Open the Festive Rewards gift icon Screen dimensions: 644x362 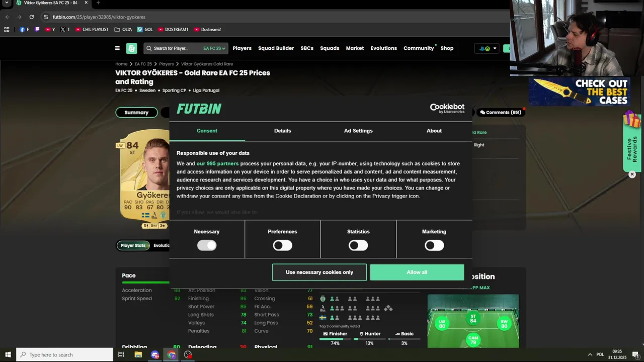(x=632, y=120)
